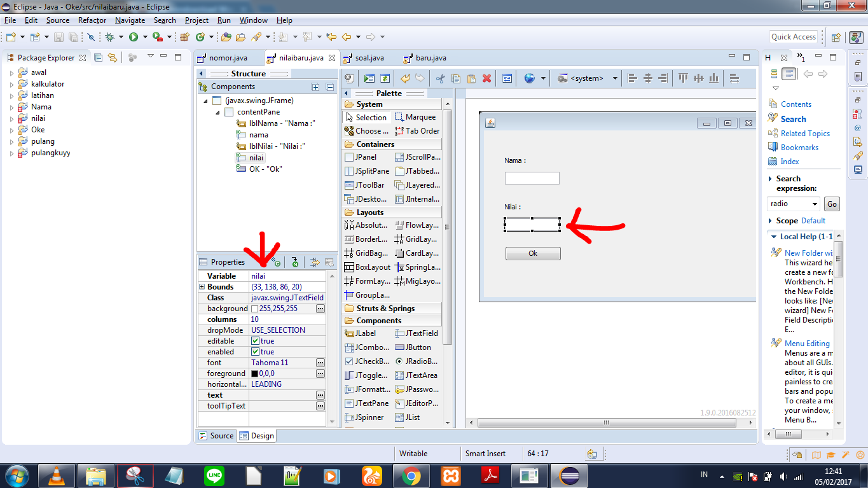Click the Align left edges icon
Viewport: 868px width, 488px height.
[x=632, y=78]
